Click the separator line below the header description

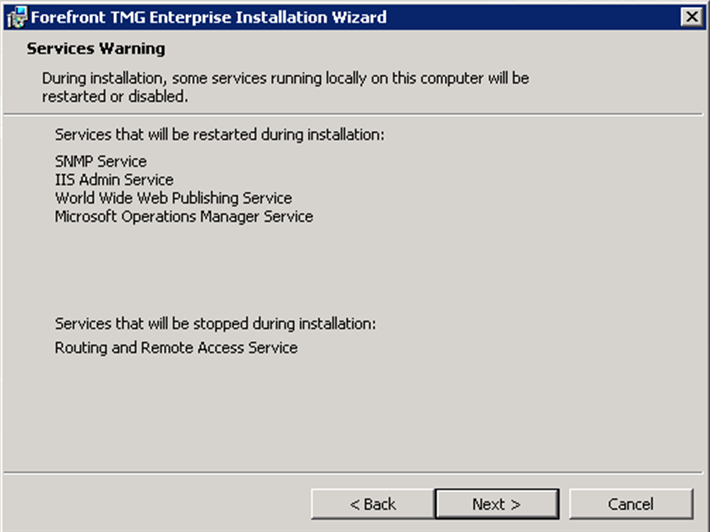tap(355, 115)
